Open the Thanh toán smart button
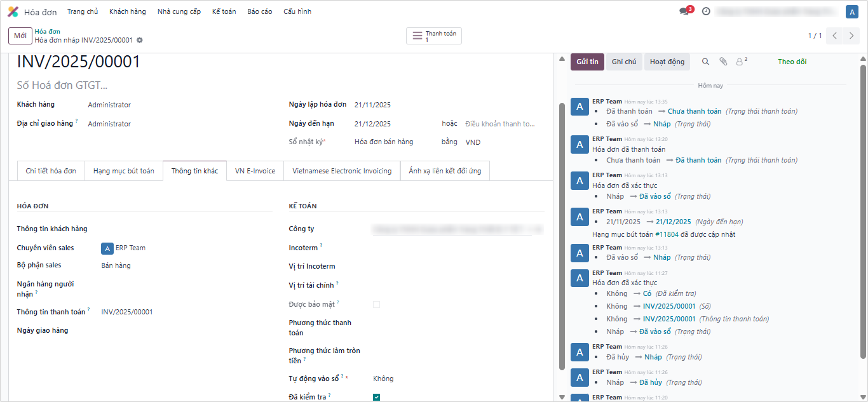The width and height of the screenshot is (868, 402). (x=434, y=36)
